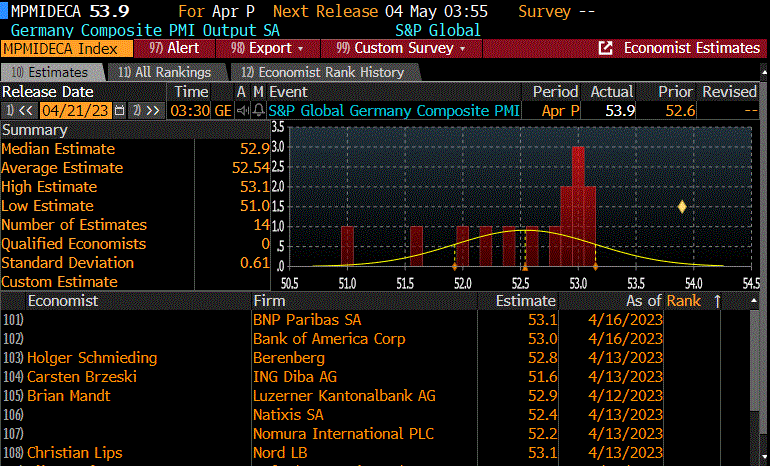Click the estimate table scrollbar up arrow
770x466 pixels.
(755, 301)
